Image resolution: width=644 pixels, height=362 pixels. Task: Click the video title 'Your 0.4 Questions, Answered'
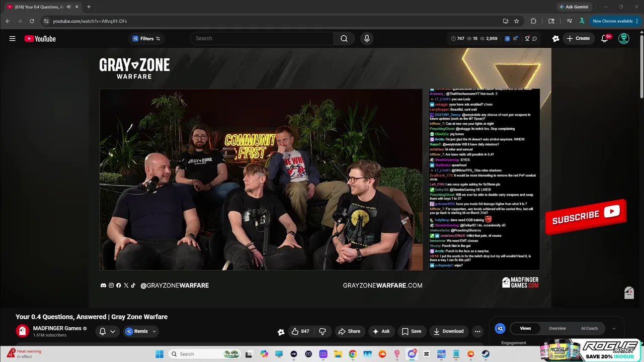(x=92, y=317)
